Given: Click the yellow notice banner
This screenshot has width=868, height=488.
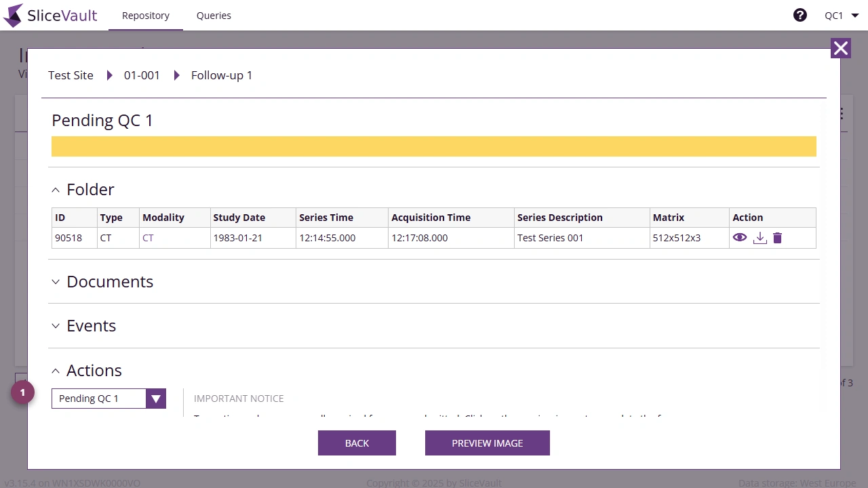Looking at the screenshot, I should (434, 146).
